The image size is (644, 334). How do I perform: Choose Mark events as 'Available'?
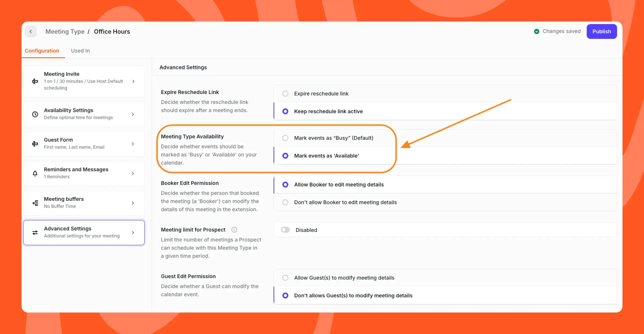click(x=445, y=156)
